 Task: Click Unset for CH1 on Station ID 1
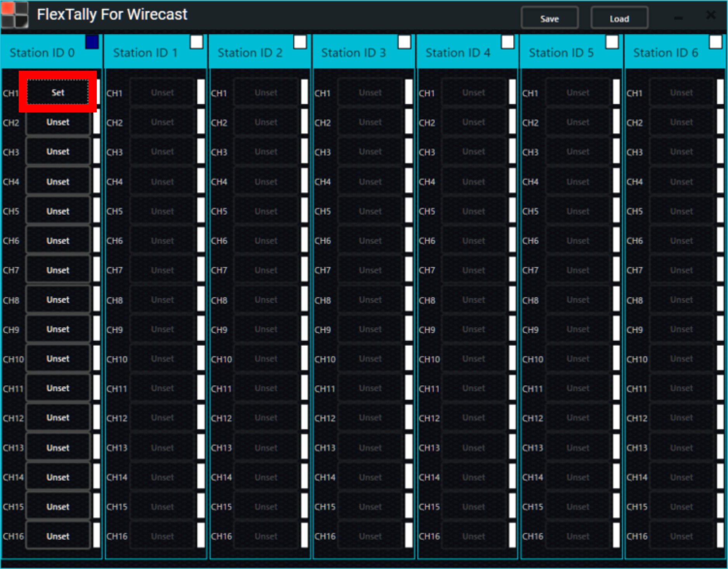coord(162,92)
